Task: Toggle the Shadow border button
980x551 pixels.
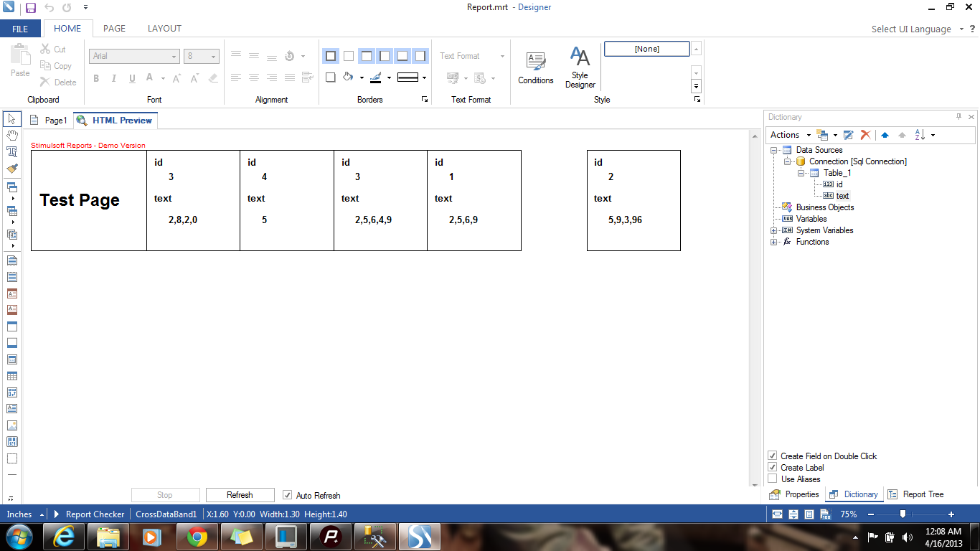Action: coord(330,77)
